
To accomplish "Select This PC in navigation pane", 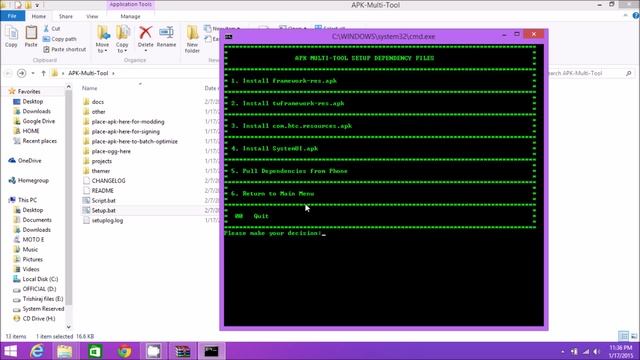I will pos(27,200).
